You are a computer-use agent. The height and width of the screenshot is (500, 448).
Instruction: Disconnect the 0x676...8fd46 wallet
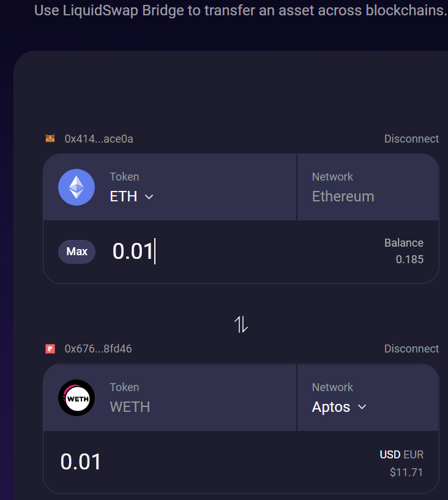[411, 349]
